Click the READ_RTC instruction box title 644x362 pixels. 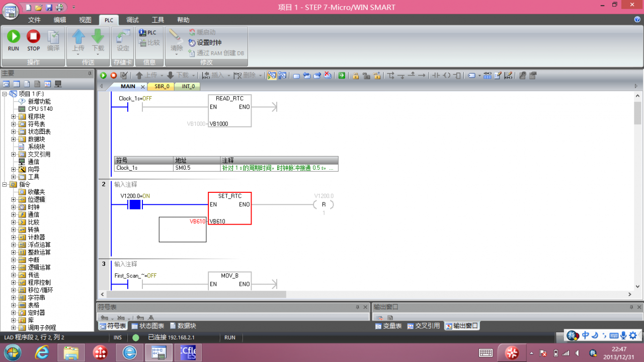229,99
